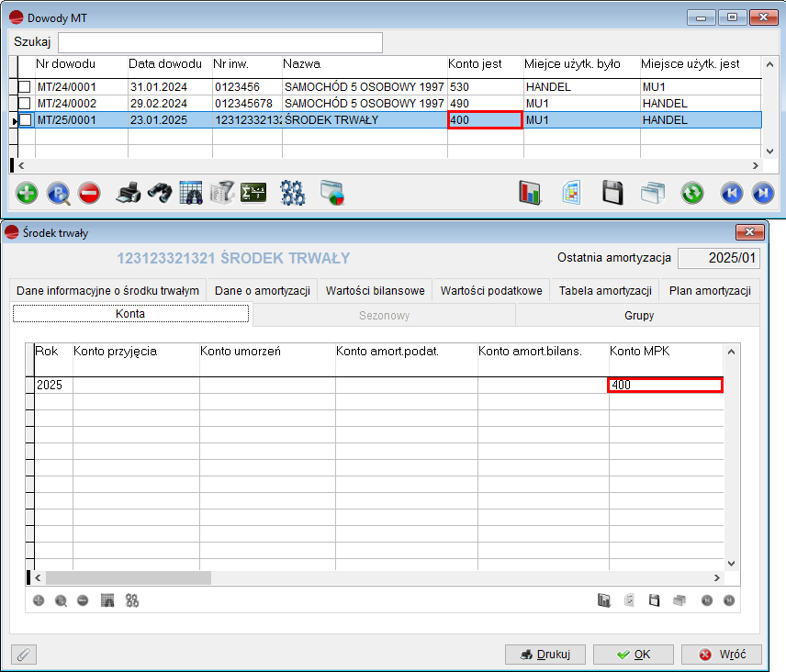The image size is (786, 672).
Task: Switch to the Tabela amortyzacji tab
Action: [x=605, y=291]
